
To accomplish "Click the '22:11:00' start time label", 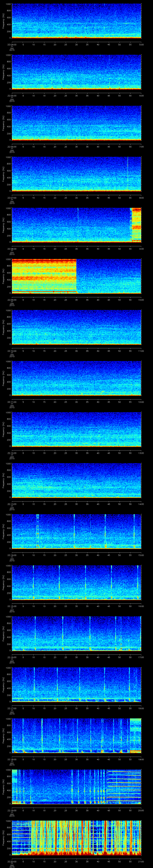I will 12,402.
